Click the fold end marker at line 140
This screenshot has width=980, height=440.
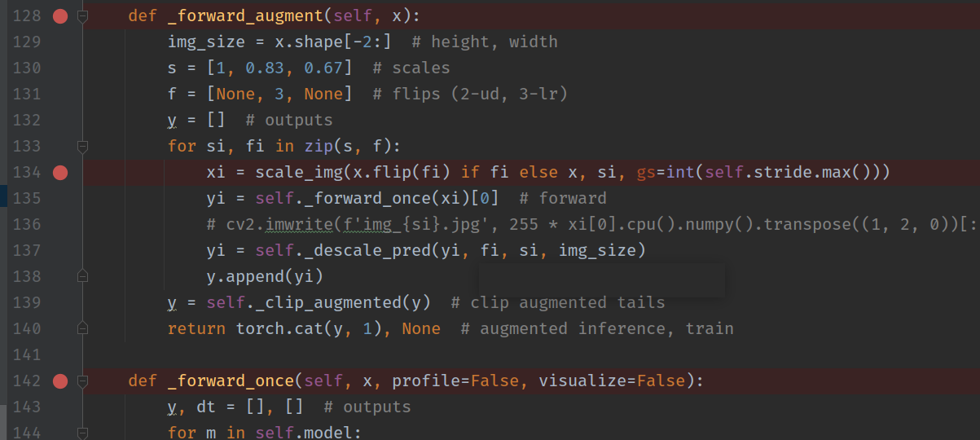[82, 328]
